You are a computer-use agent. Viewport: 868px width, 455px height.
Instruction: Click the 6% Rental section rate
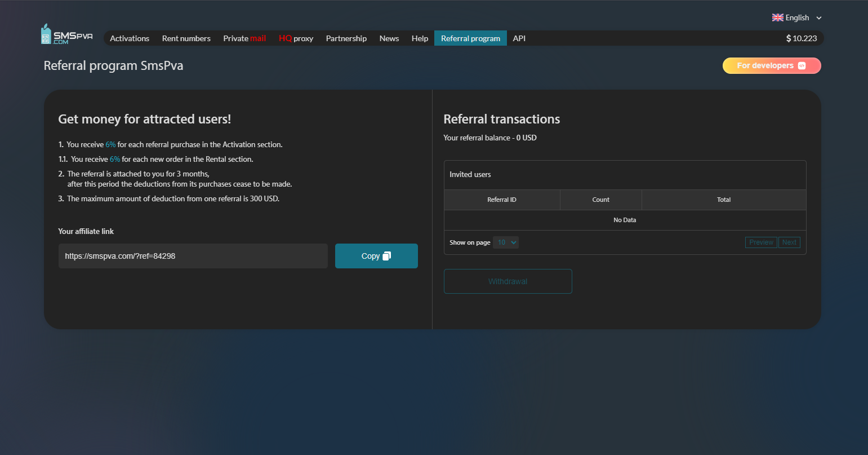pos(115,159)
